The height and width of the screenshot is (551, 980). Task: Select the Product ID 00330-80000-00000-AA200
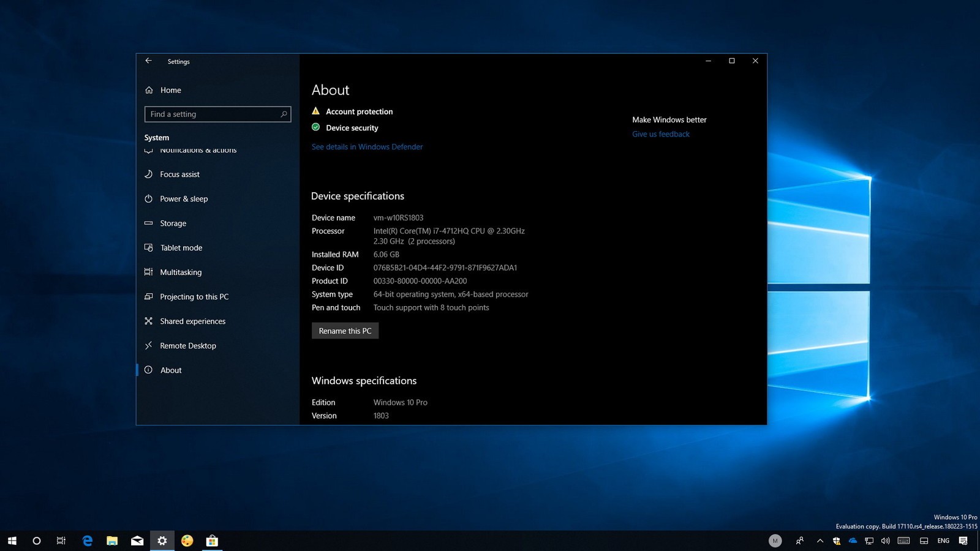click(x=420, y=281)
